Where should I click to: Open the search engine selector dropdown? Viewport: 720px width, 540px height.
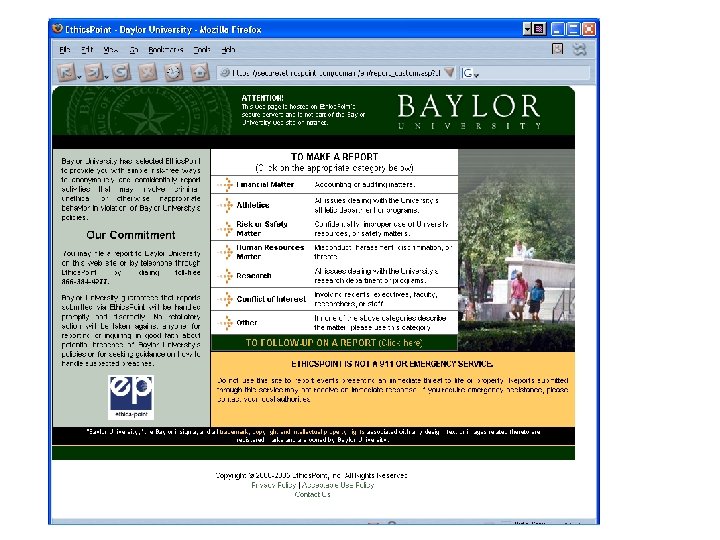pos(471,73)
